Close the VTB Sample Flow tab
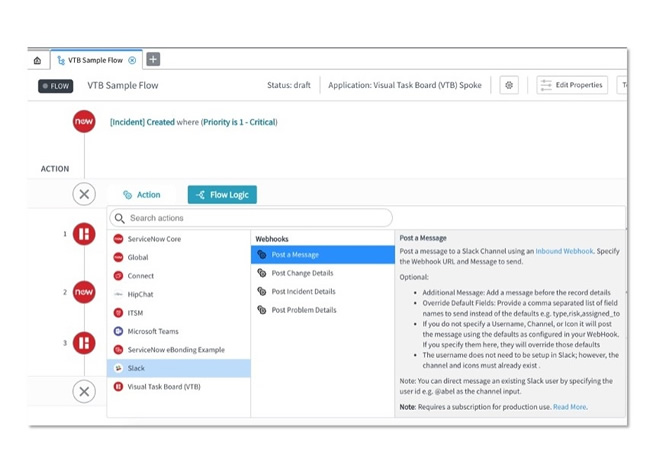The height and width of the screenshot is (470, 650). 132,61
